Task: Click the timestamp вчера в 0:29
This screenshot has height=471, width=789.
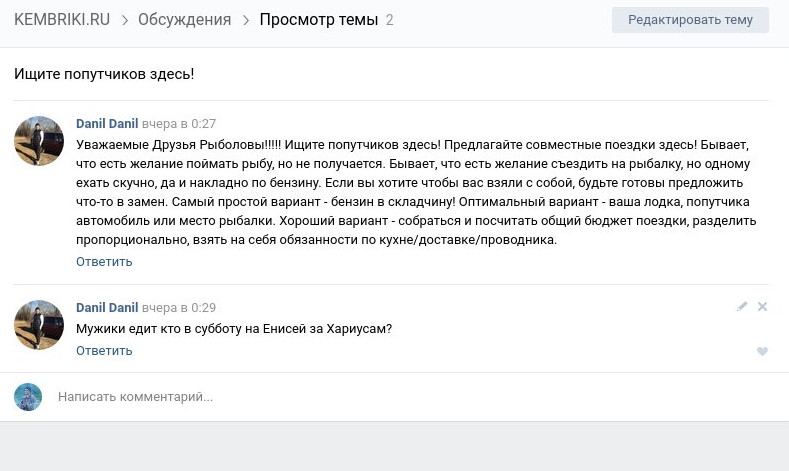Action: tap(179, 308)
